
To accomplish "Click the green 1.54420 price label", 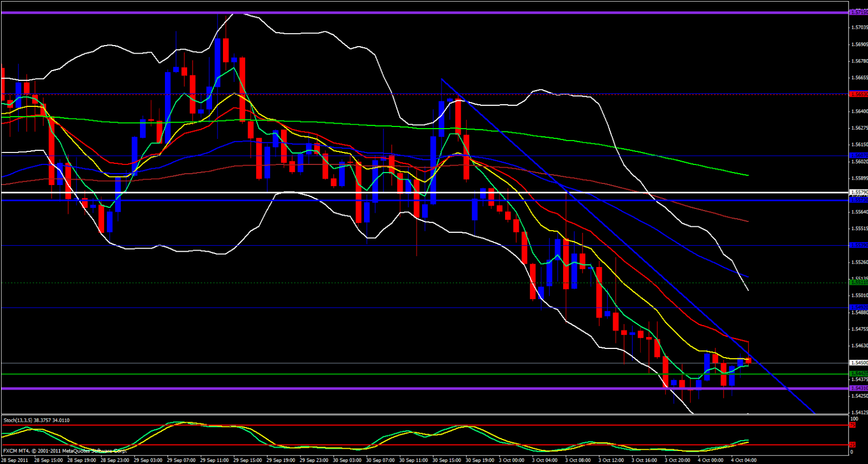I will pos(858,373).
